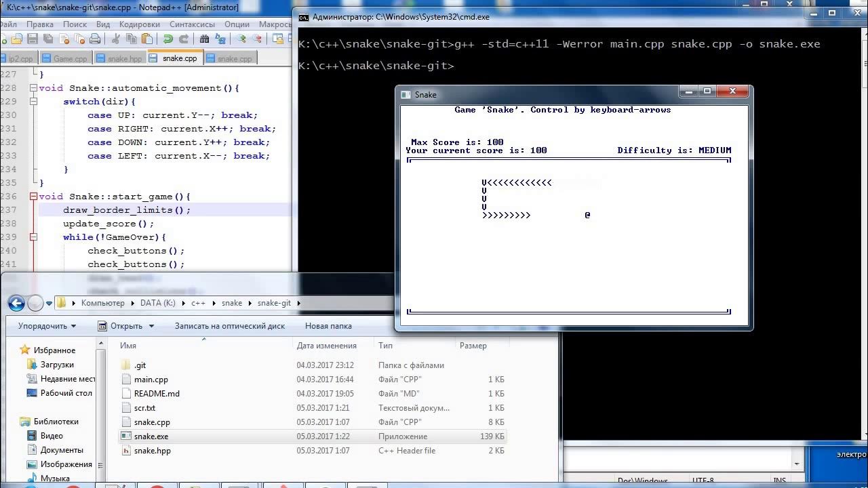Click the Copy icon in Notepad++ toolbar

(x=132, y=39)
